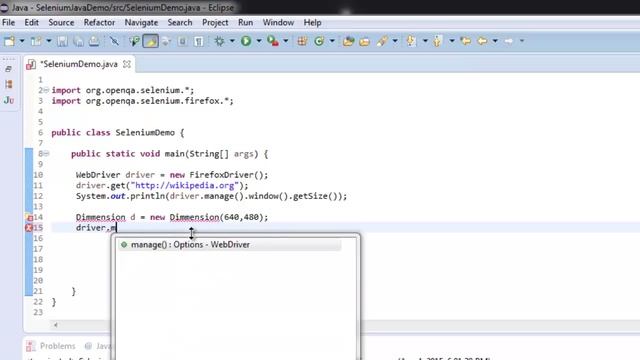Select the SeleniumDemo.java editor tab
Image resolution: width=640 pixels, height=360 pixels.
point(78,64)
